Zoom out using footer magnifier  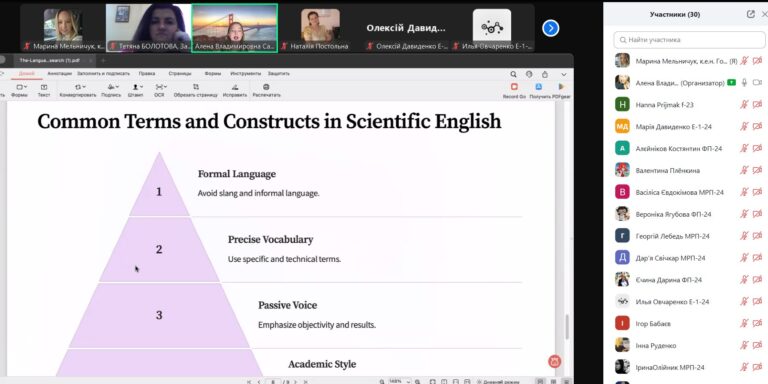(382, 381)
